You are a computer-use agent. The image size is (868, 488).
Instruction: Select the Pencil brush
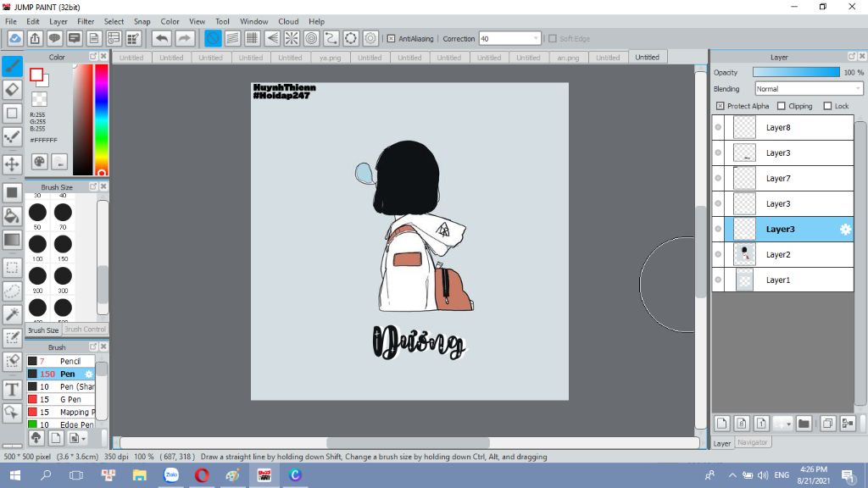tap(61, 361)
